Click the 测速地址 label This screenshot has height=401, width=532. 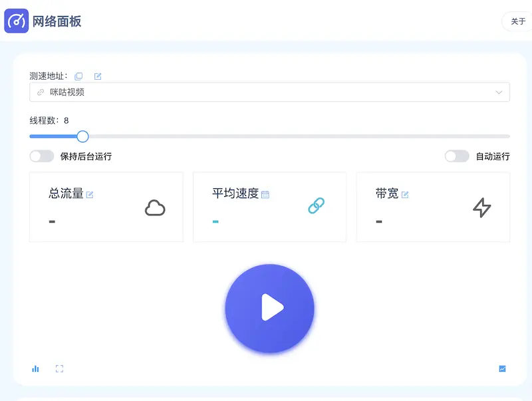(49, 76)
